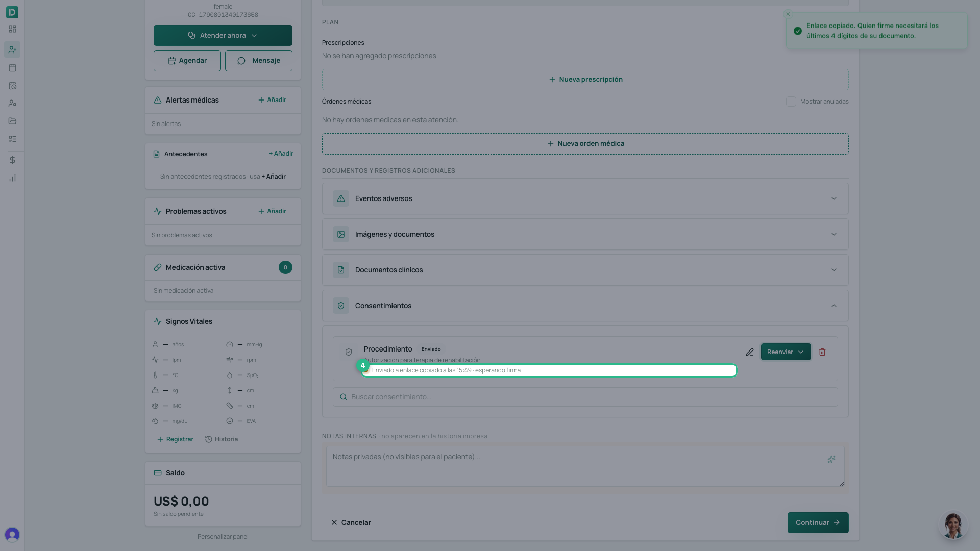Expand the Eventos adversos section
Viewport: 980px width, 551px height.
click(x=585, y=198)
